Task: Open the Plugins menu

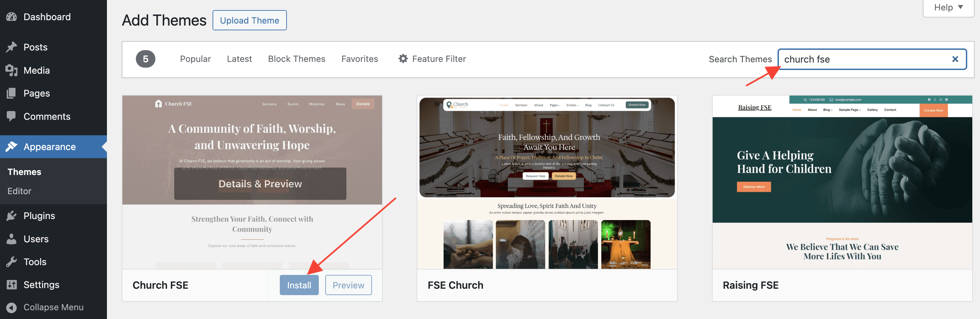Action: pyautogui.click(x=53, y=216)
